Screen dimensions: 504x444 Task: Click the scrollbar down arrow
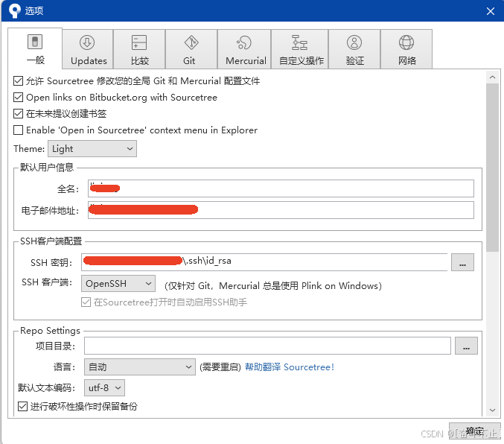pyautogui.click(x=492, y=410)
